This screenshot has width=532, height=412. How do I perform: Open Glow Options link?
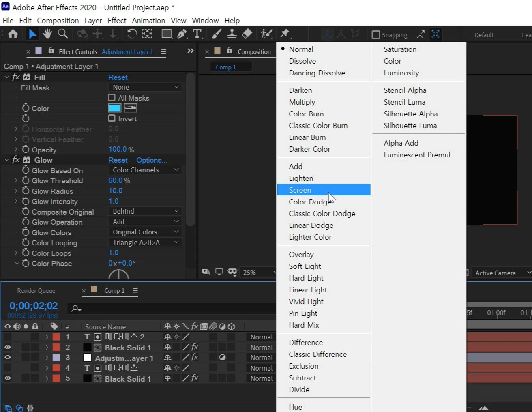click(x=152, y=160)
